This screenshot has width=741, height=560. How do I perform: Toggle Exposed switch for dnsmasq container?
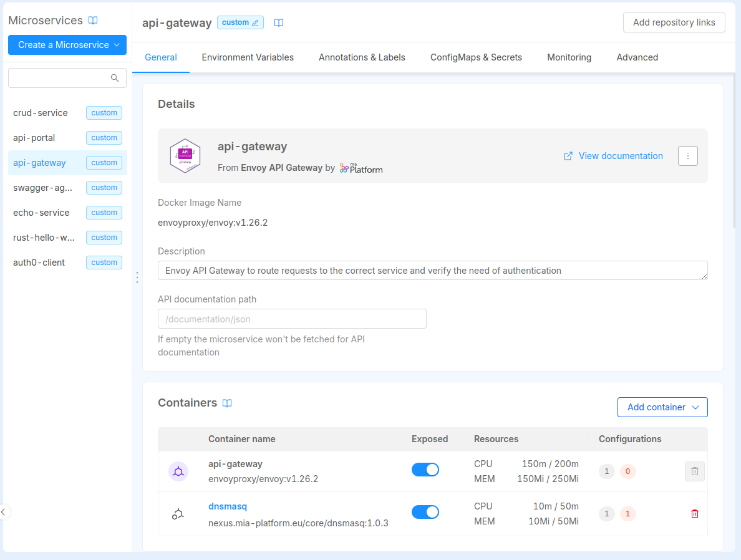click(425, 513)
